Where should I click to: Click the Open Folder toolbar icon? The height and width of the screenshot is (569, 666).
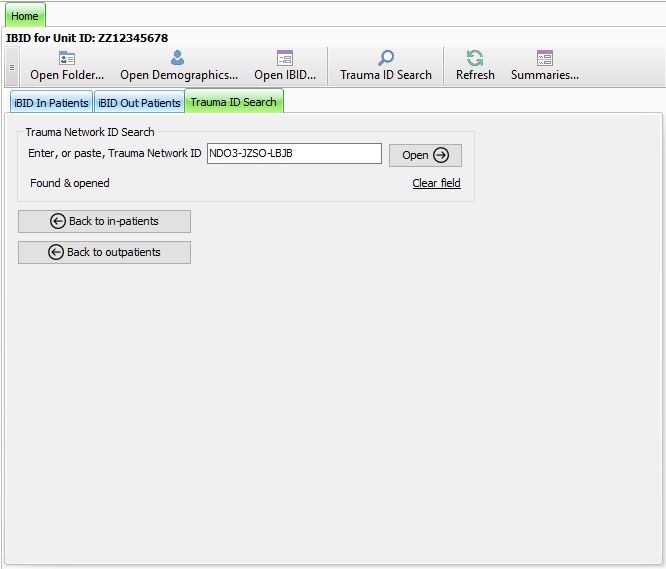coord(67,58)
